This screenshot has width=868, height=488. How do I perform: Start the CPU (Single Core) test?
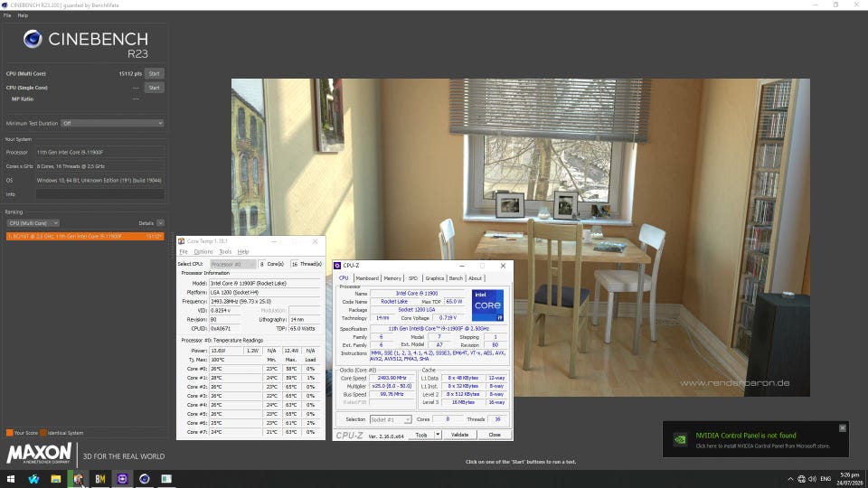click(x=154, y=88)
